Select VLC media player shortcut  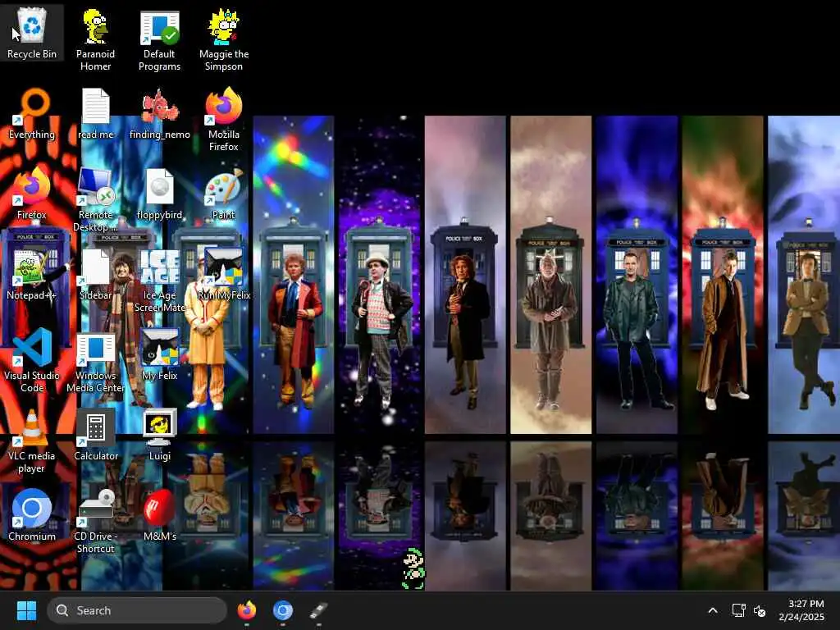point(32,441)
